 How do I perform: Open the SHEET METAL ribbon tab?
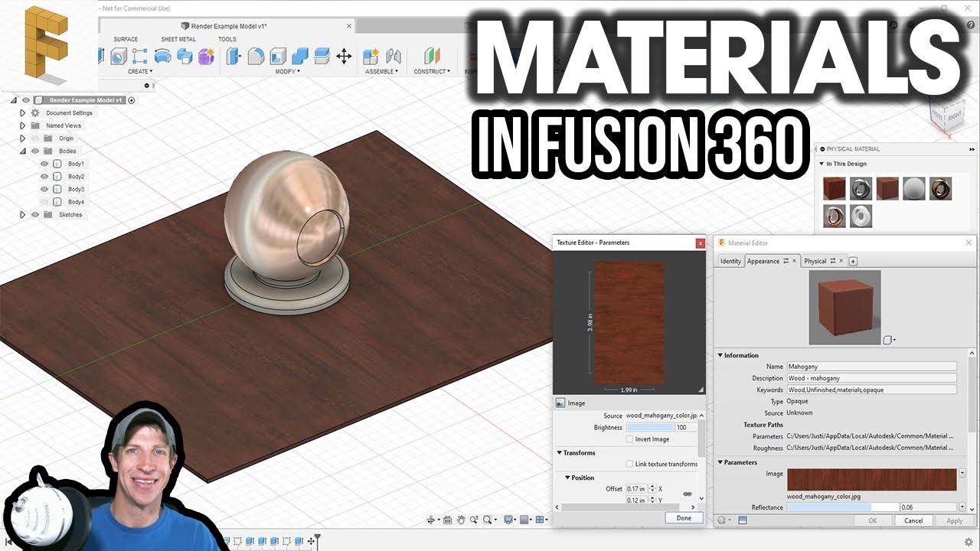[x=178, y=39]
